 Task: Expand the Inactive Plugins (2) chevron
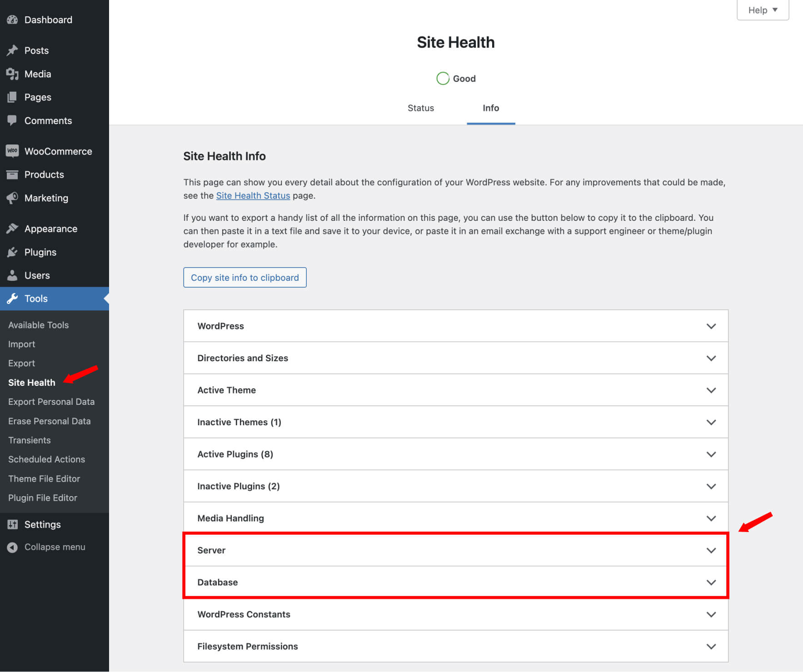(711, 486)
